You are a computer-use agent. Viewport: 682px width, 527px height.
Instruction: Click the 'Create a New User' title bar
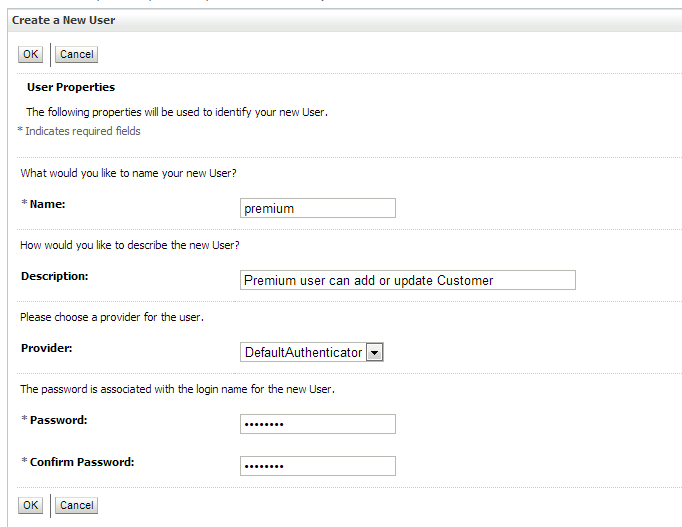64,20
